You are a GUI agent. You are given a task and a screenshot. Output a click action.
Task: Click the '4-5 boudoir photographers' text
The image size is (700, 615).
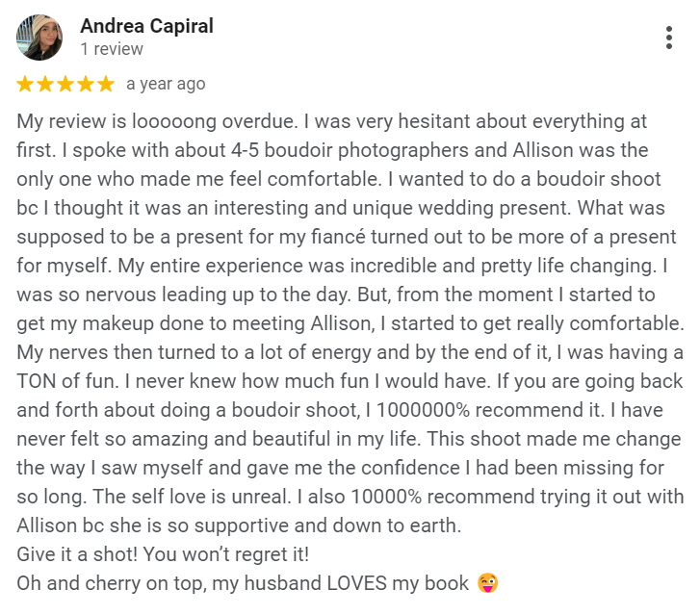click(350, 150)
